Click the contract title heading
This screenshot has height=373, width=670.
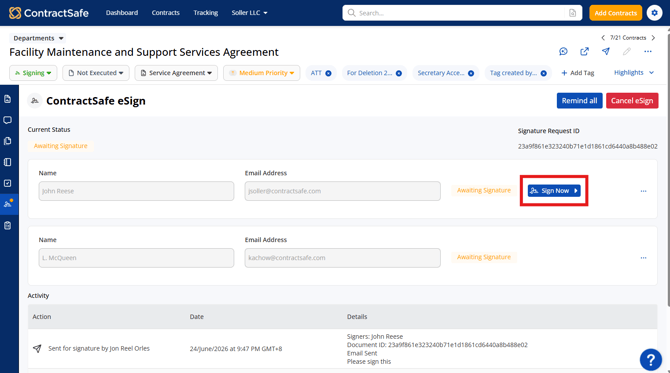coord(144,52)
